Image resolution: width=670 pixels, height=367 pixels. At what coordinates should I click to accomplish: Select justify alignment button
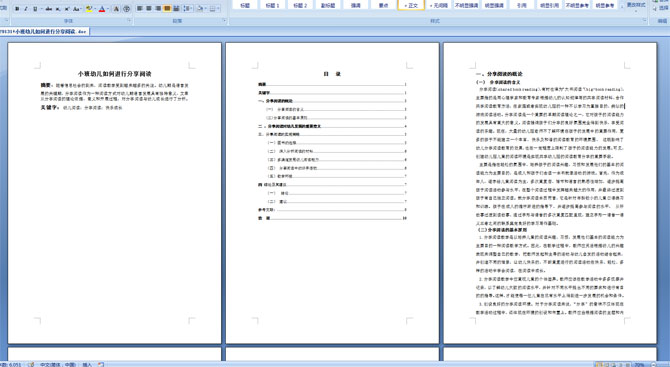click(x=167, y=9)
